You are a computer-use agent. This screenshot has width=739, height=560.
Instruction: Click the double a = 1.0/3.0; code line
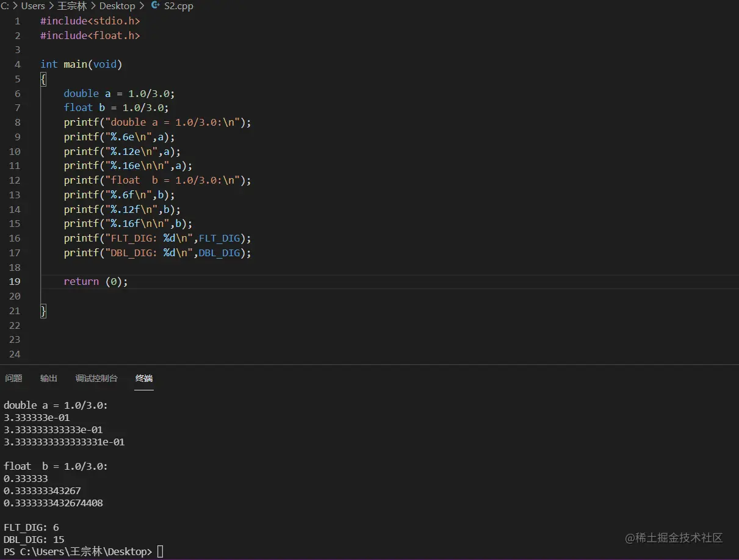pyautogui.click(x=120, y=93)
